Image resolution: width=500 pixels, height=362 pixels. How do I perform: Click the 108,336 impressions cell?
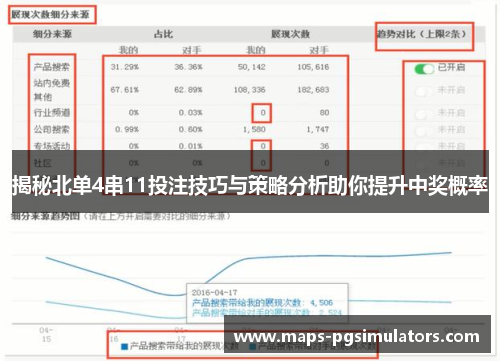tap(250, 90)
